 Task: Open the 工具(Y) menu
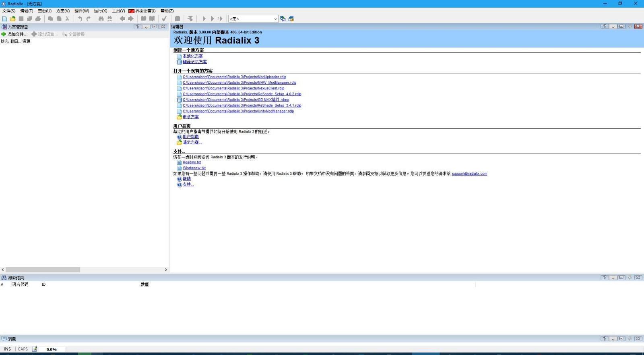[x=118, y=11]
